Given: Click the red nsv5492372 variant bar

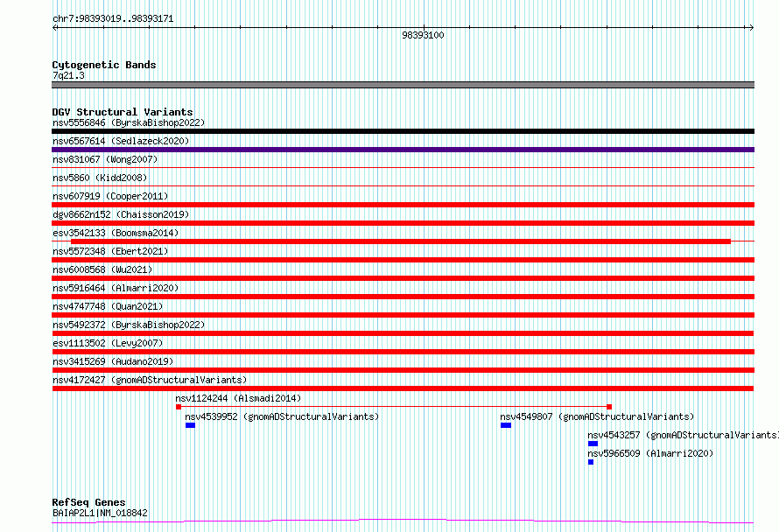Looking at the screenshot, I should point(403,333).
